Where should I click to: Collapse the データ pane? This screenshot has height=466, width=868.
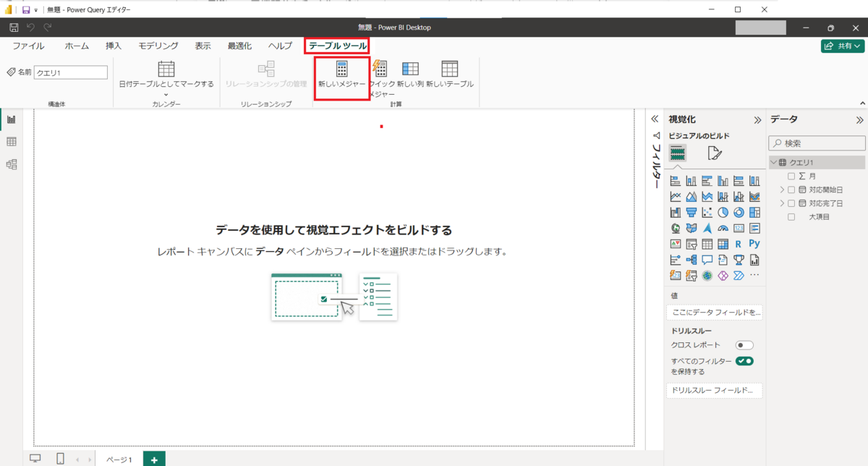pyautogui.click(x=859, y=120)
